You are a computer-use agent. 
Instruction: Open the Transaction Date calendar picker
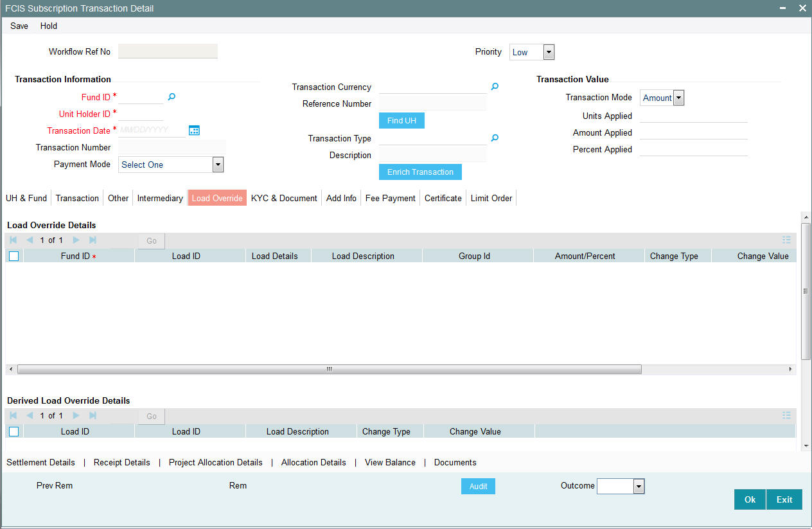pos(194,130)
